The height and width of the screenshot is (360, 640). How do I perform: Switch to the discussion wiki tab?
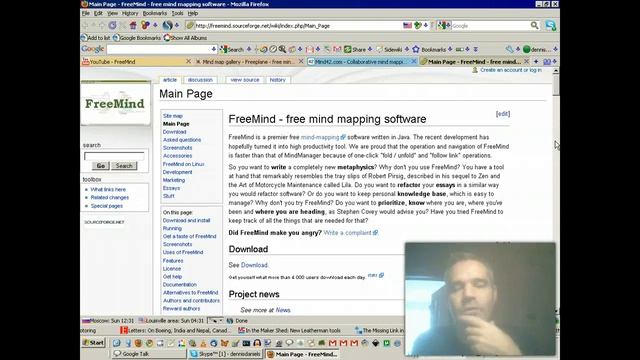[200, 80]
